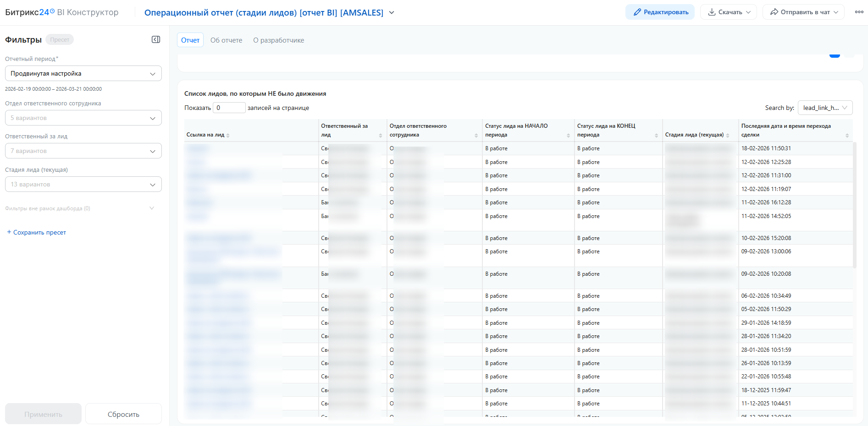Sort by 'Статус лида на КОНЕЦ периода' icon
868x426 pixels.
click(656, 136)
